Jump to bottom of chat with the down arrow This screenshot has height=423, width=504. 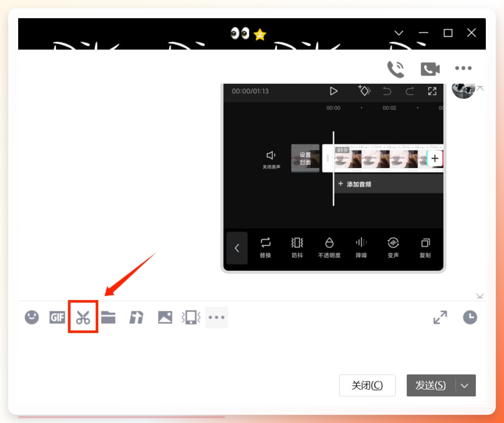tap(480, 296)
